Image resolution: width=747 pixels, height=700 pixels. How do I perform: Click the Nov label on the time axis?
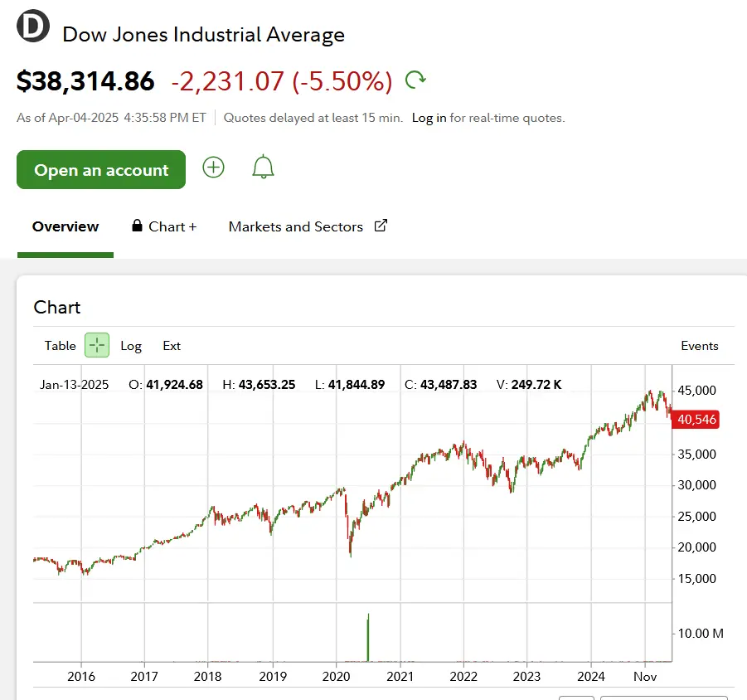645,677
